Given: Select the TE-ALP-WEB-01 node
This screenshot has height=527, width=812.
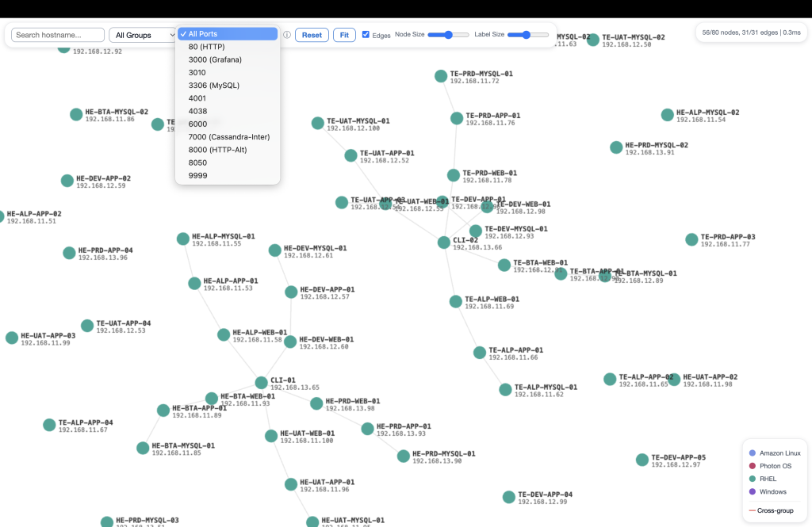Looking at the screenshot, I should [x=456, y=302].
